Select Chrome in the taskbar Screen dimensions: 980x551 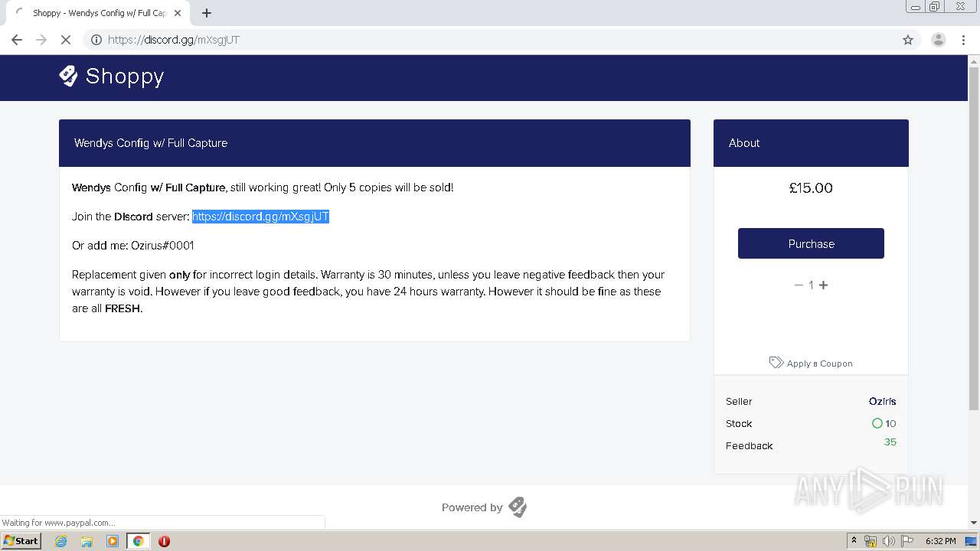(138, 541)
